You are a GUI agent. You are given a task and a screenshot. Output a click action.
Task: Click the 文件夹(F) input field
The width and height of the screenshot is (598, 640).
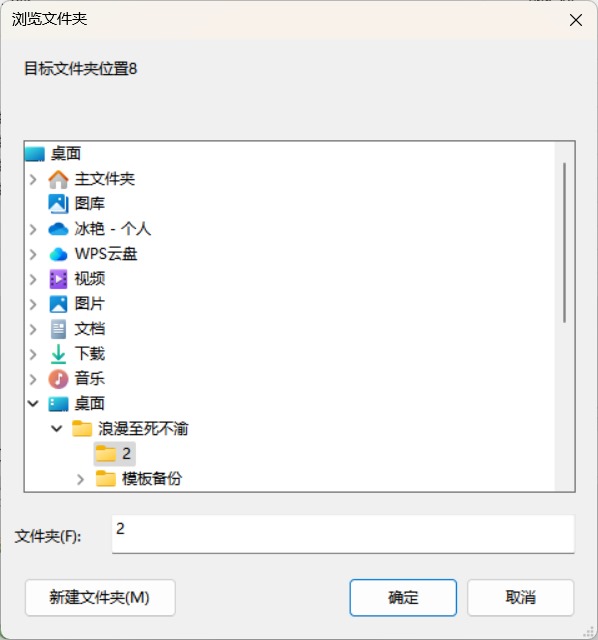(x=343, y=534)
